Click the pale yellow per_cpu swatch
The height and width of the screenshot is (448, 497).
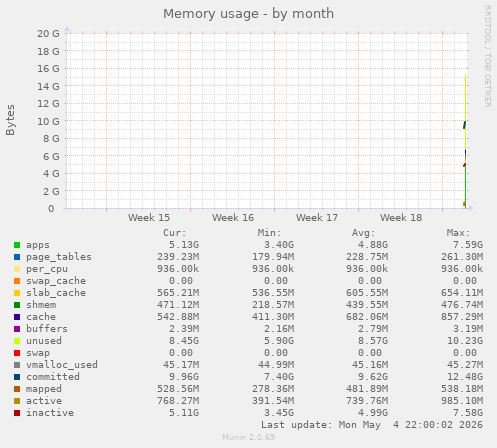tap(17, 269)
